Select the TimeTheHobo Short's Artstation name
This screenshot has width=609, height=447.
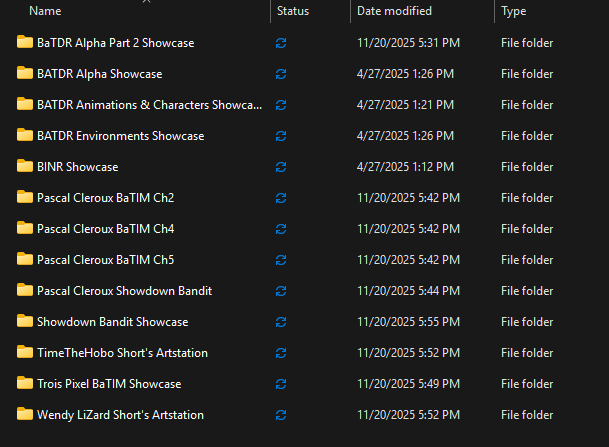point(122,353)
